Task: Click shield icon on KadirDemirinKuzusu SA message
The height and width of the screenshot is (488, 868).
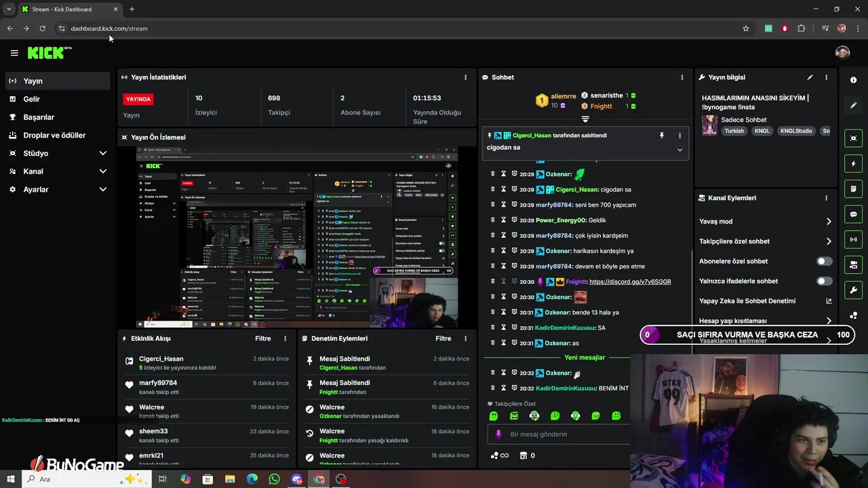Action: coord(515,327)
